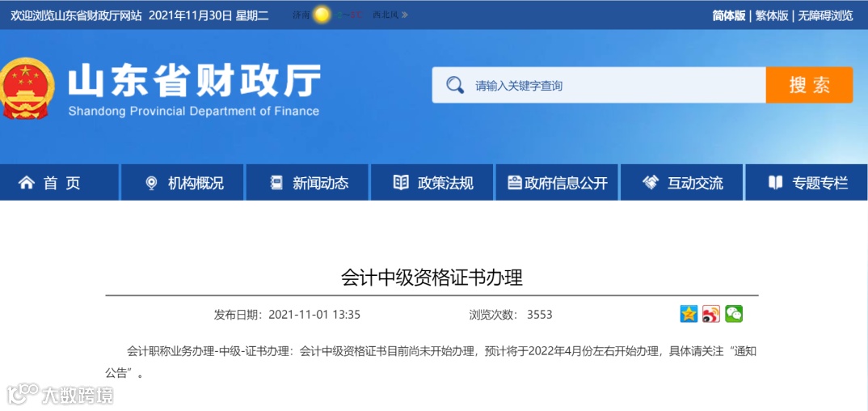Click the magnifier icon in search box
868x411 pixels.
pyautogui.click(x=455, y=85)
